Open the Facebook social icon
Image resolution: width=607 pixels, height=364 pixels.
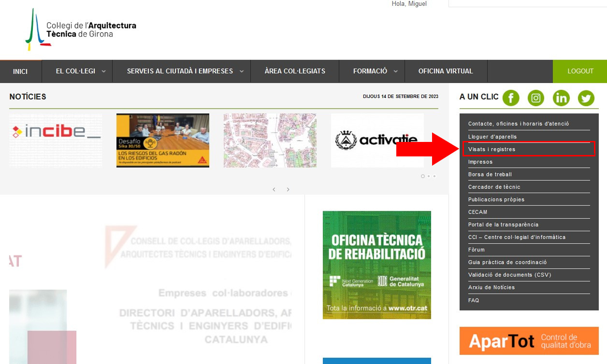tap(511, 98)
